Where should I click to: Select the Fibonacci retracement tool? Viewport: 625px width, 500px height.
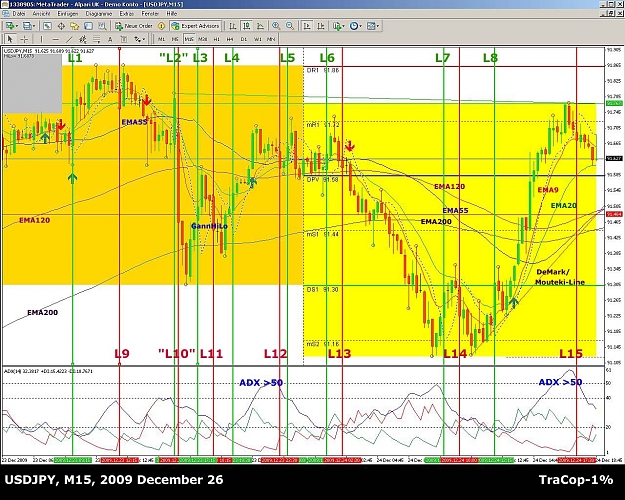pyautogui.click(x=96, y=39)
